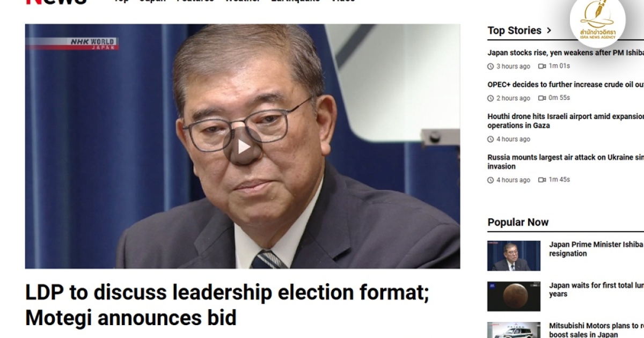The width and height of the screenshot is (644, 338).
Task: Open 'Russia mounts largest air attack on Ukraine' story
Action: (x=566, y=161)
